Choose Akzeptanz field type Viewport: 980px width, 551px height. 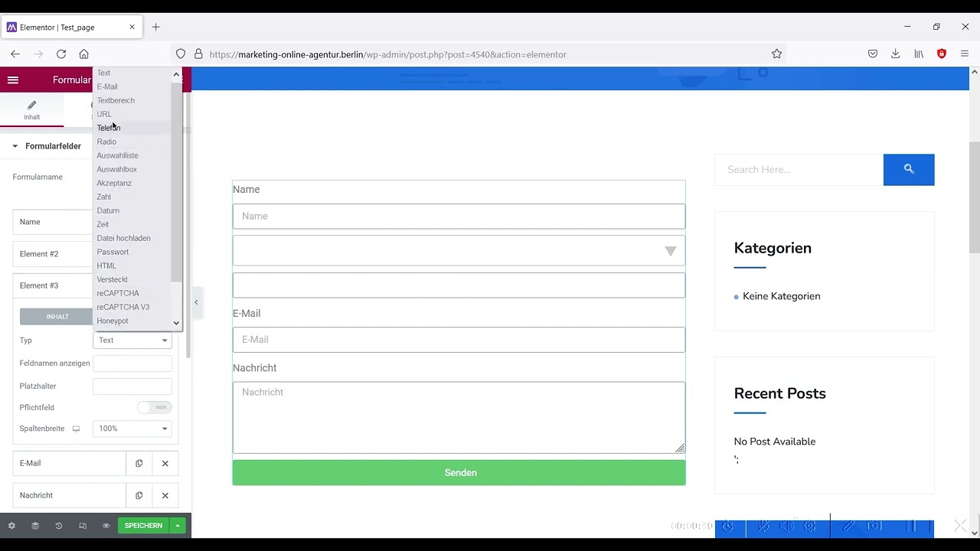[x=114, y=183]
